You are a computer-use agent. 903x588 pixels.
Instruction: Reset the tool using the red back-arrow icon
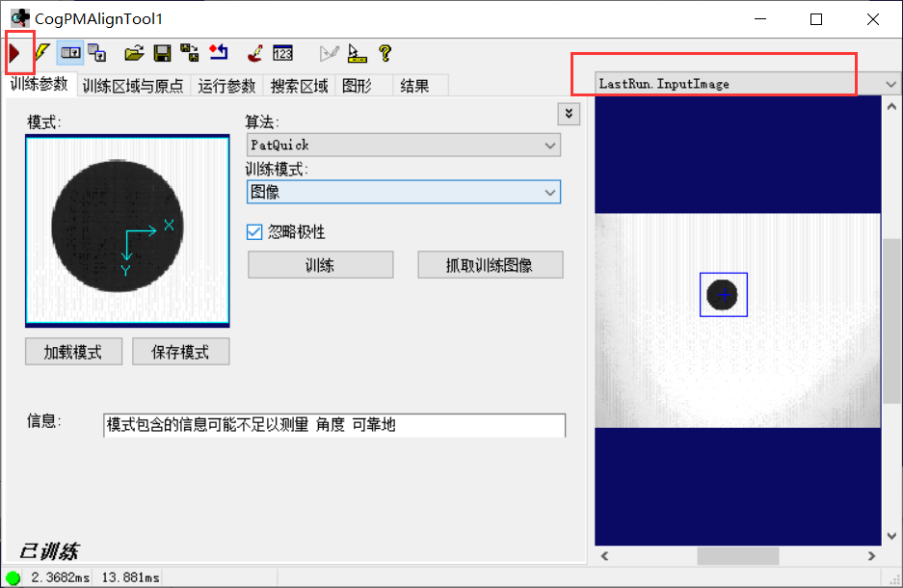(217, 53)
